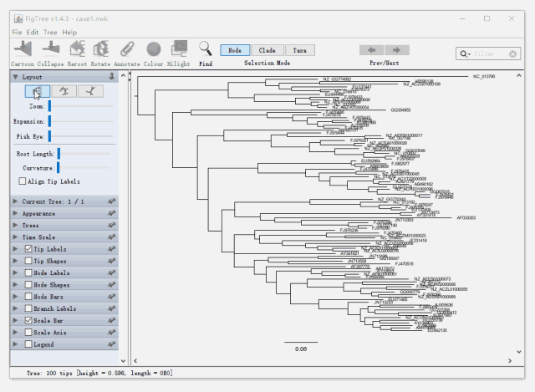535x392 pixels.
Task: Expand the Time Scale section
Action: point(15,237)
